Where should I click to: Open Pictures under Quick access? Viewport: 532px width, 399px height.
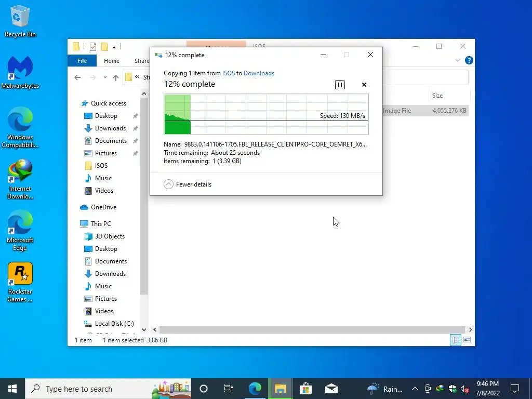click(101, 153)
